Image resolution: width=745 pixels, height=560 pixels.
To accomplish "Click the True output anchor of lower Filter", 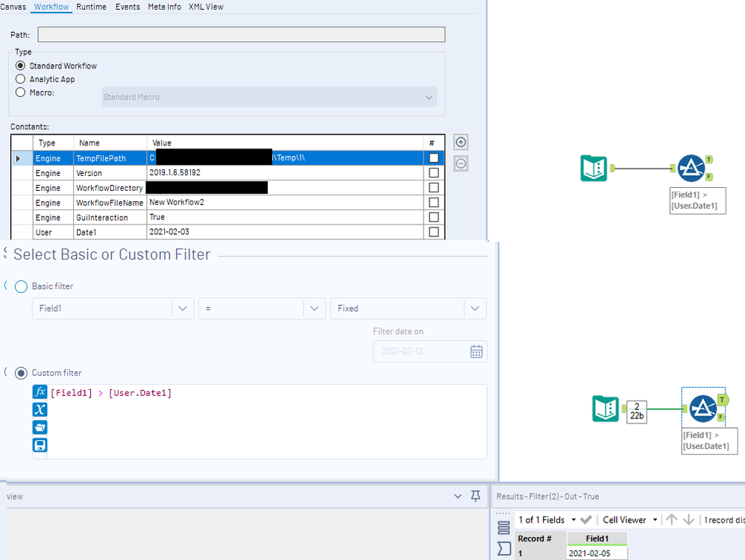I will point(723,400).
